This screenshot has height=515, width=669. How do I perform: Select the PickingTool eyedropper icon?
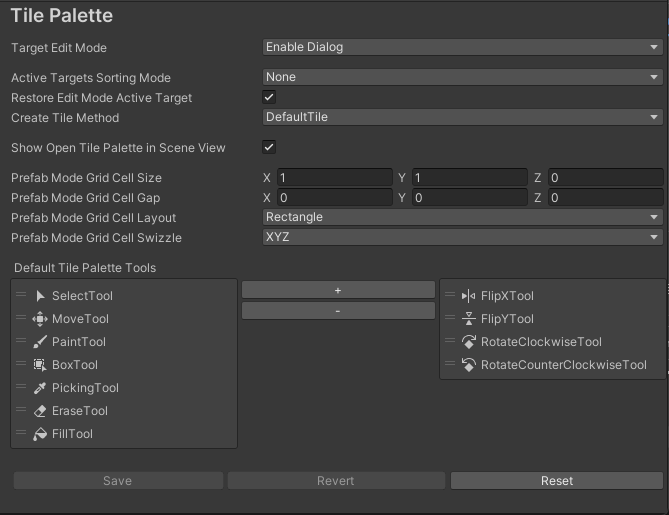click(x=40, y=388)
